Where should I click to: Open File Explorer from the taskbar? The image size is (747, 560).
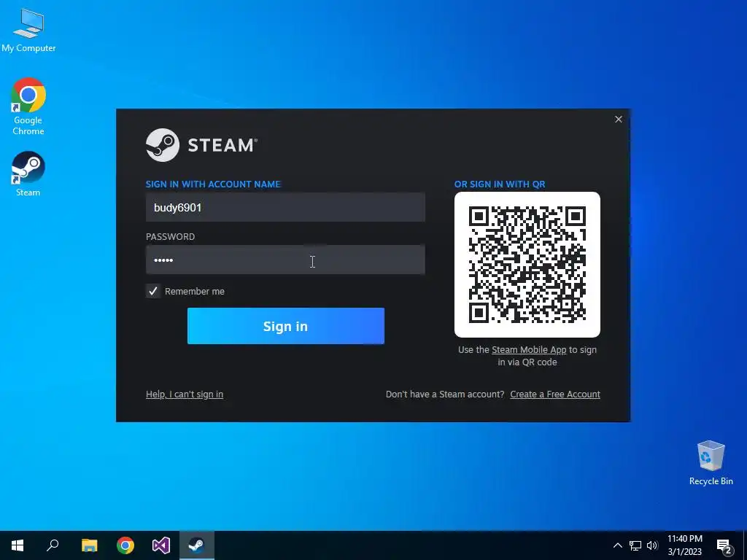[x=89, y=545]
